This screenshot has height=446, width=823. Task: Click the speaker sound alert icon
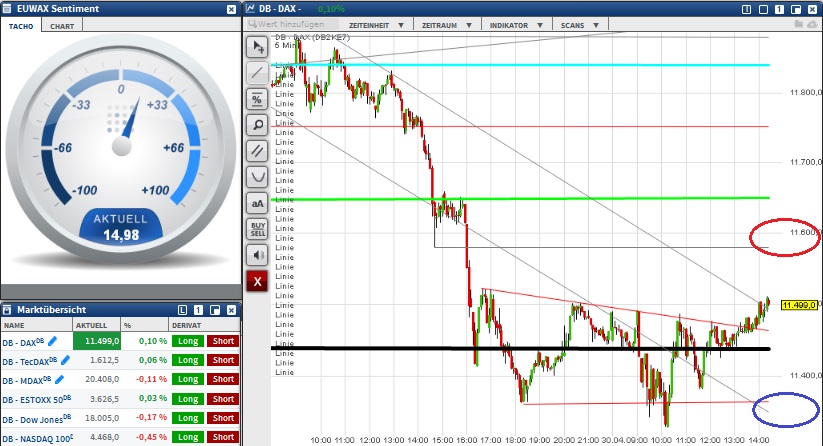tap(257, 255)
